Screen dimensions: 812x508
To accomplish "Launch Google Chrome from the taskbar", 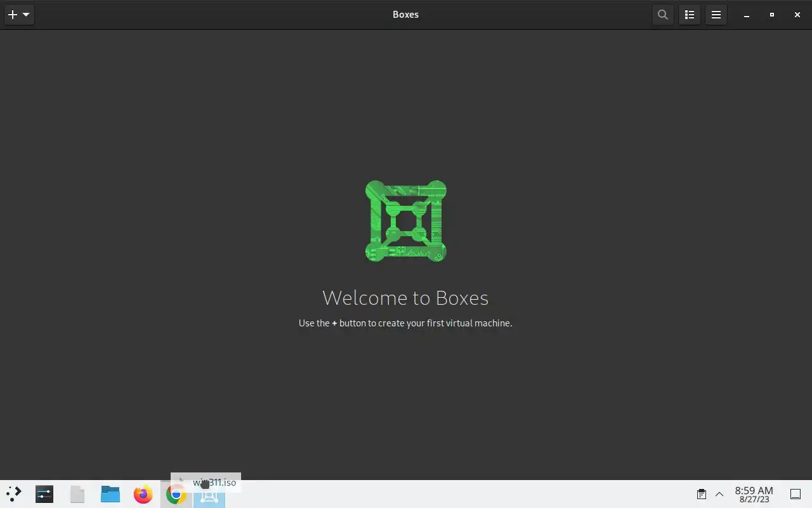I will (x=176, y=494).
